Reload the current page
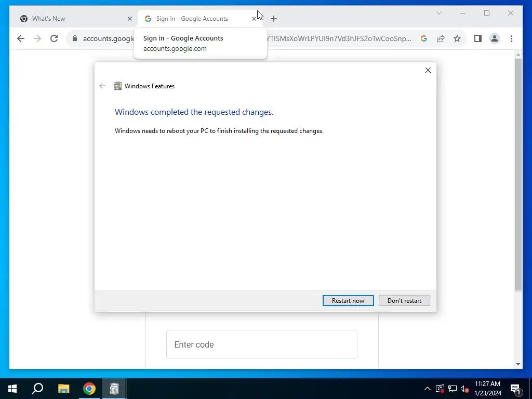 (54, 38)
